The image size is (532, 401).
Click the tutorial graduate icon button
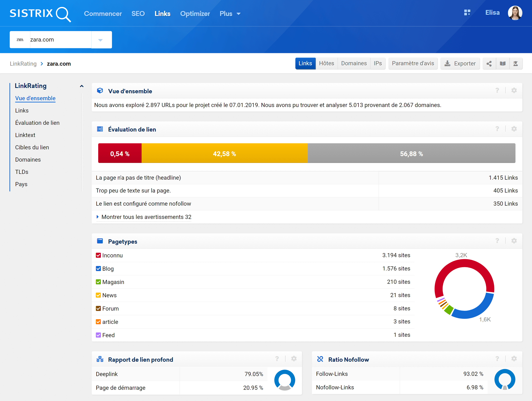coord(516,64)
